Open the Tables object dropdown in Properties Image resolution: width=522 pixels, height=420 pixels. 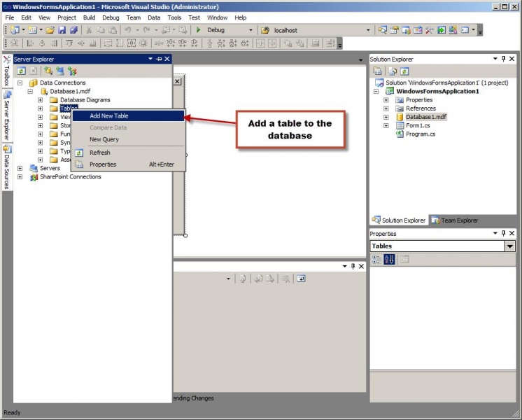(x=509, y=246)
